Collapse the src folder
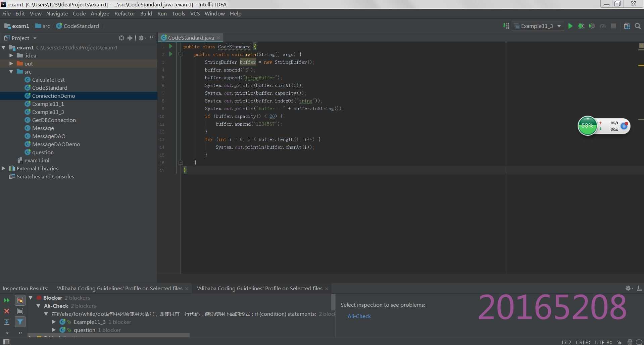 (11, 72)
